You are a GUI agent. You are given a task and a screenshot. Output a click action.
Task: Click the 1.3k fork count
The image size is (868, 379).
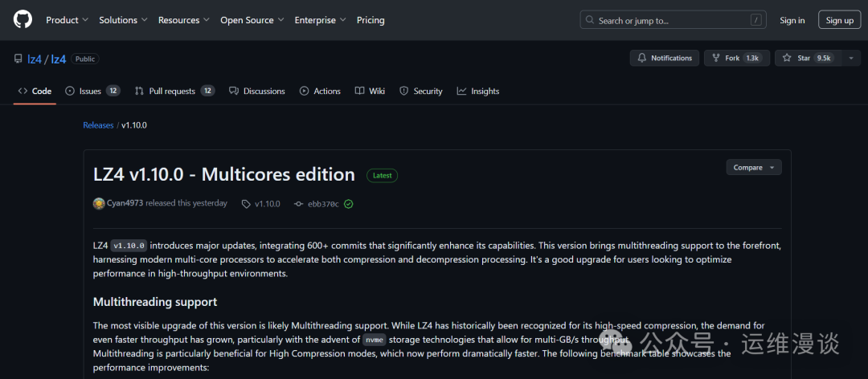coord(752,58)
